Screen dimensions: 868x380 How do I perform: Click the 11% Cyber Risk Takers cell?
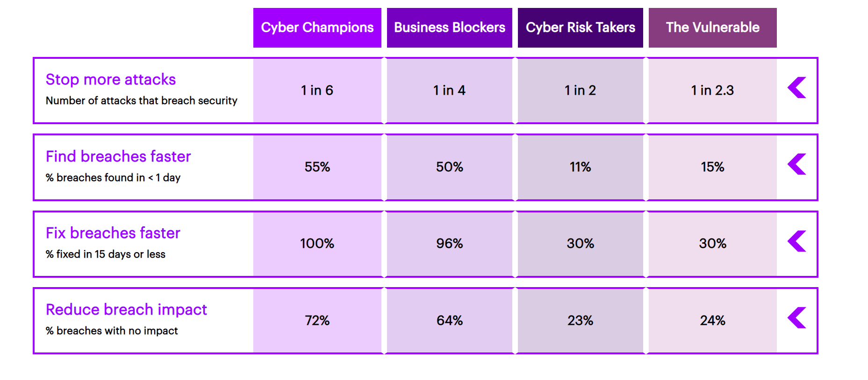[580, 167]
